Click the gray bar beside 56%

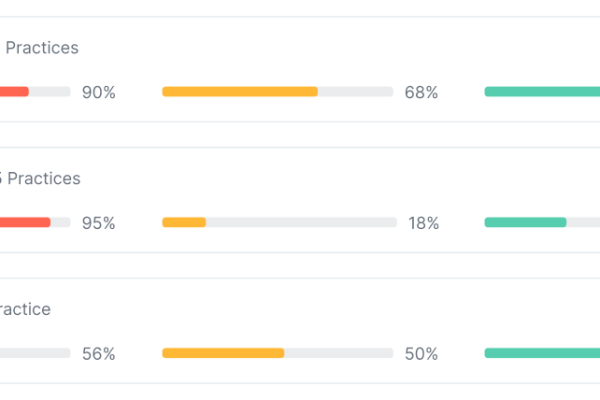click(x=35, y=353)
